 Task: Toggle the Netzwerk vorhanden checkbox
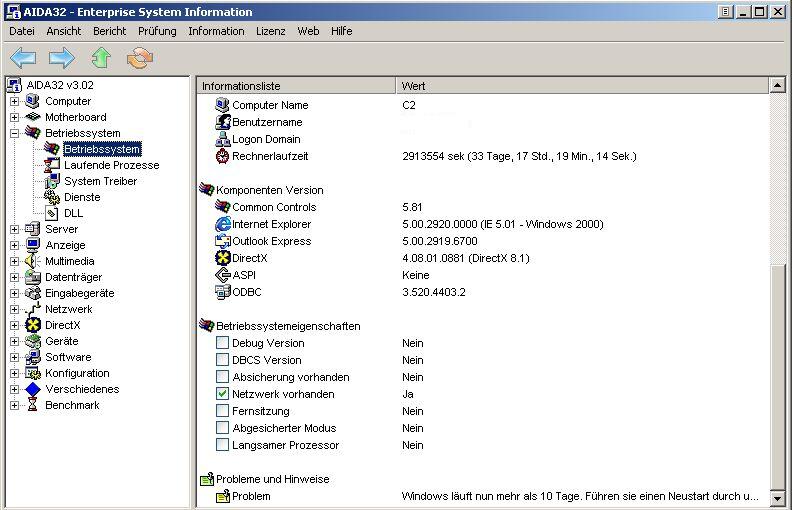(x=222, y=394)
